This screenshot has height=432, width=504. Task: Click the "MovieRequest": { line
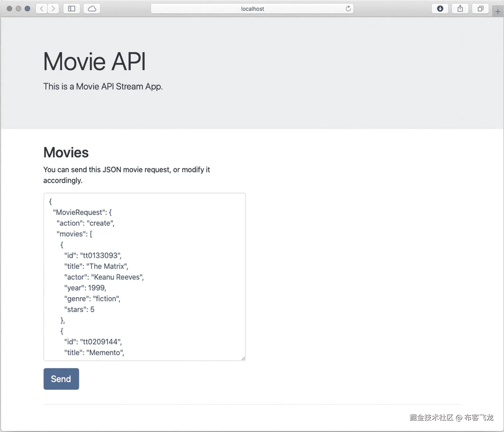pos(82,212)
